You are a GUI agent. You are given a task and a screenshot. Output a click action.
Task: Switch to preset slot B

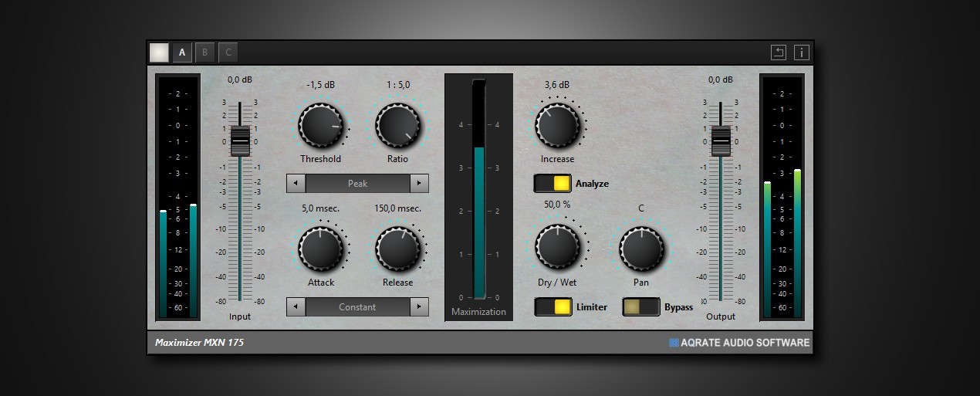pyautogui.click(x=205, y=52)
